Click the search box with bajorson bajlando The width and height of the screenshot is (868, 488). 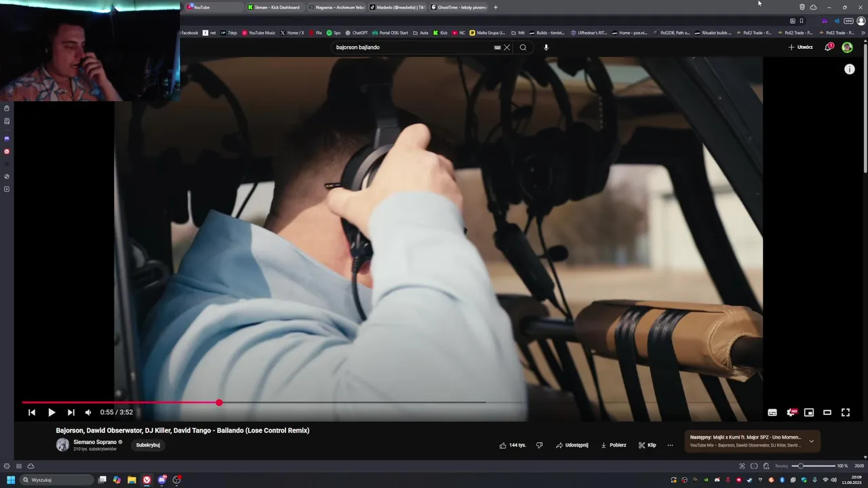coord(412,47)
